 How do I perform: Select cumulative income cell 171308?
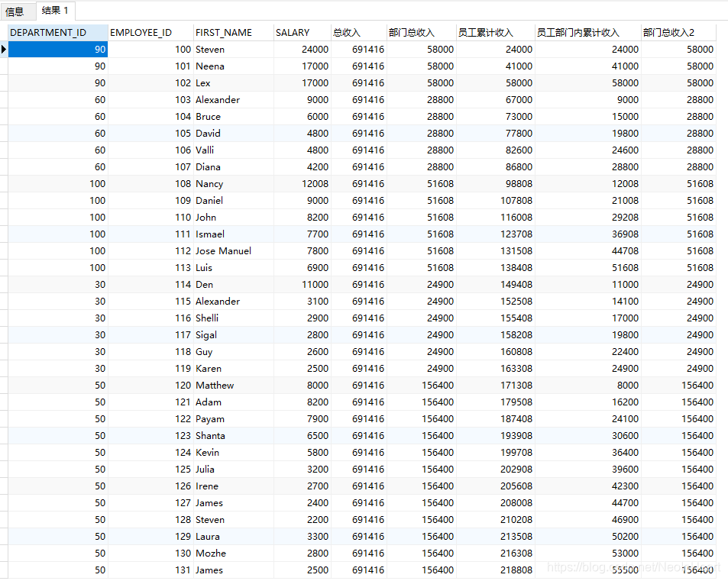[x=496, y=385]
